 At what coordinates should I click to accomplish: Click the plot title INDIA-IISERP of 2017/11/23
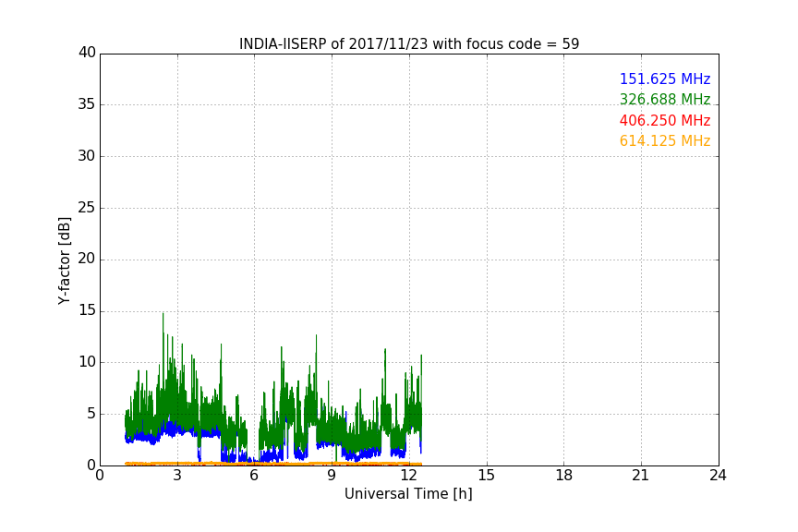point(409,43)
